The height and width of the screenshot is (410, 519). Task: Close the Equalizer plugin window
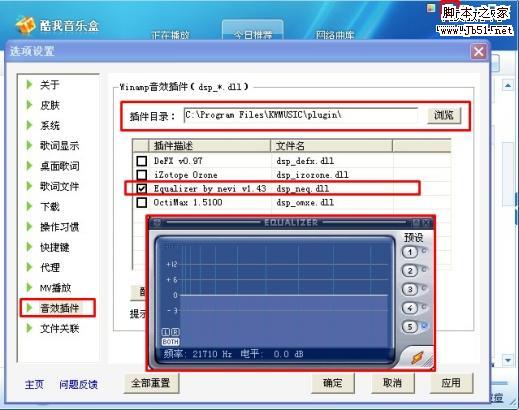(426, 222)
